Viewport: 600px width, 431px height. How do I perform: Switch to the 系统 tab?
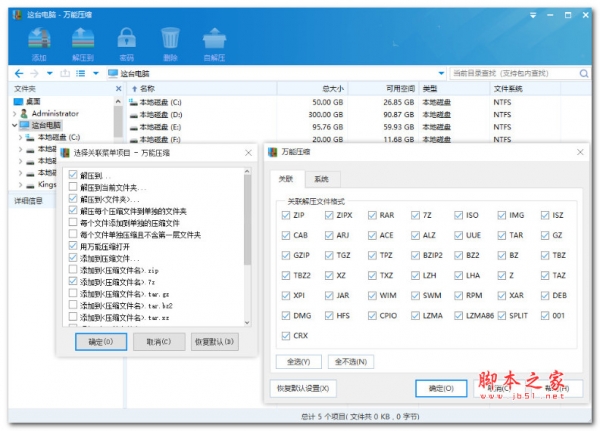click(321, 179)
